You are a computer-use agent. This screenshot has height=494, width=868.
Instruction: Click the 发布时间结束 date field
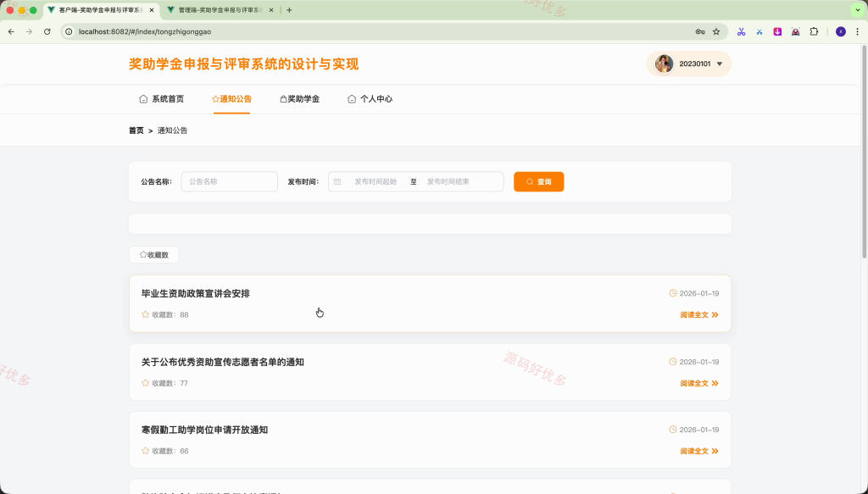pos(448,181)
